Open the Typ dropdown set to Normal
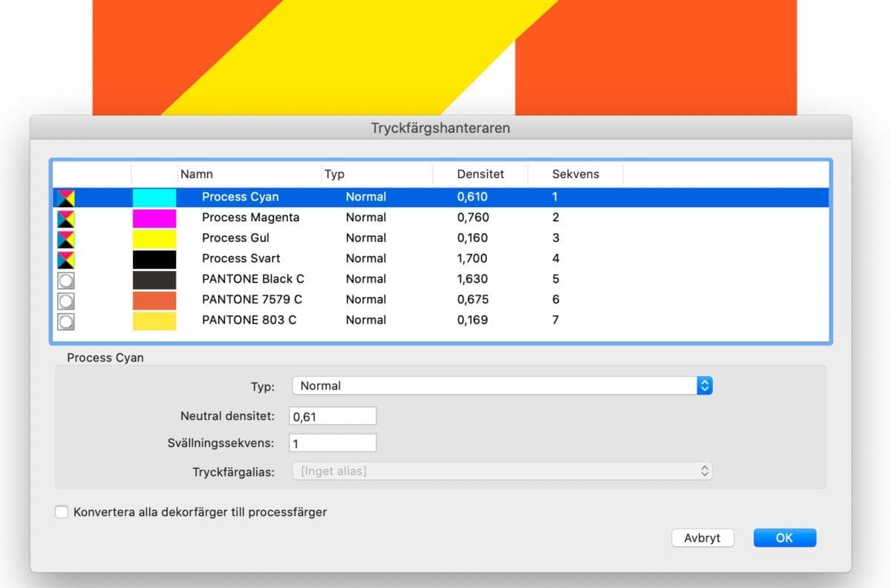This screenshot has height=588, width=891. (502, 385)
